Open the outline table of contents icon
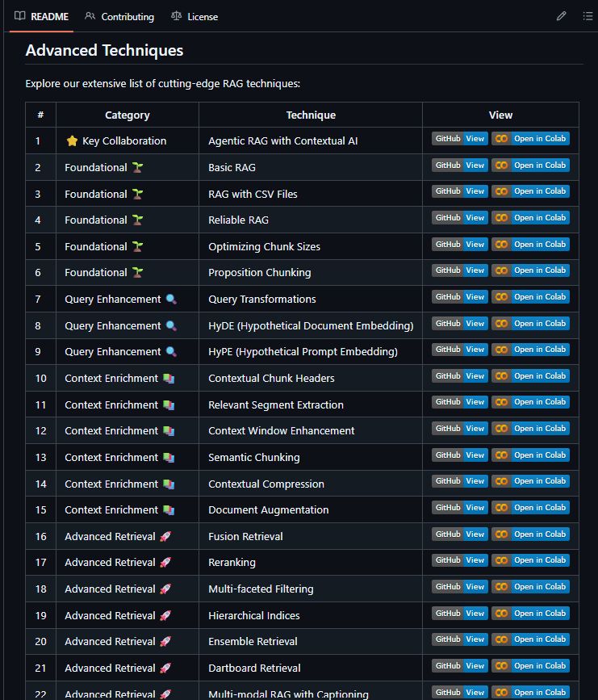Image resolution: width=598 pixels, height=700 pixels. [588, 16]
